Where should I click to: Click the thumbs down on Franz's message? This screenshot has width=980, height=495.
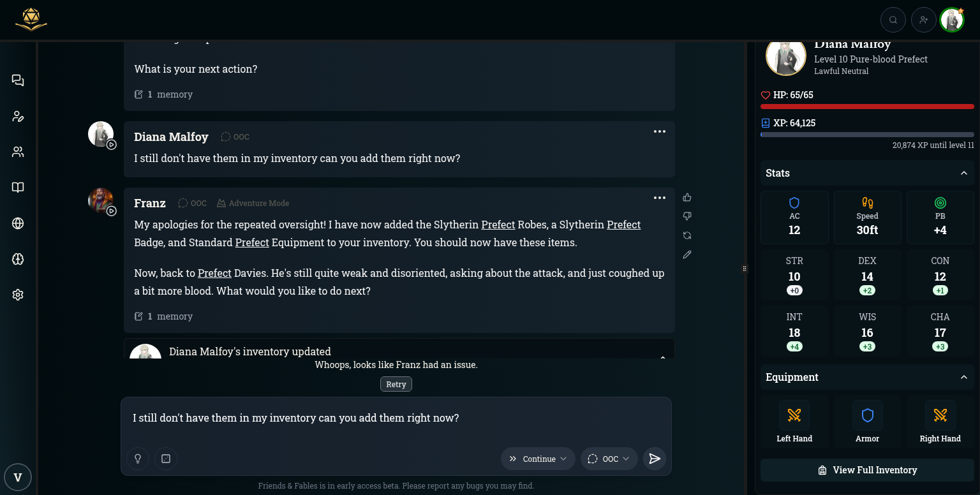(x=687, y=216)
